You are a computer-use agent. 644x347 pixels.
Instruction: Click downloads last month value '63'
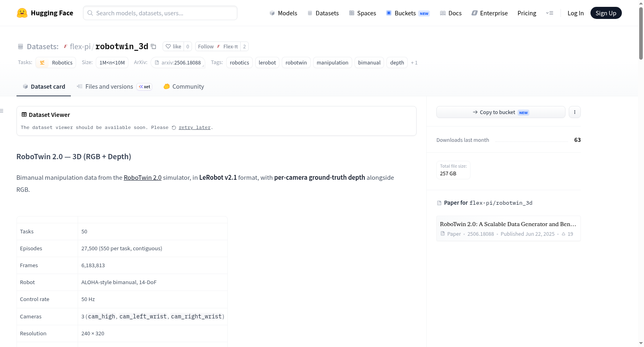coord(577,140)
